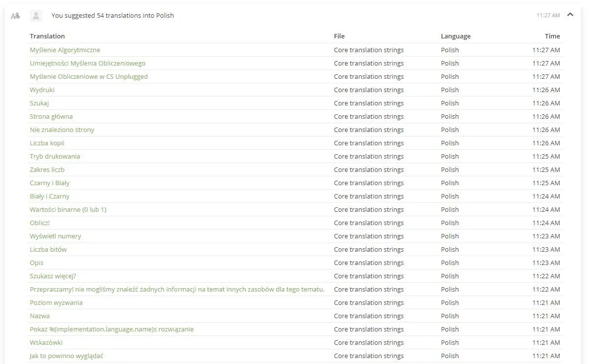Collapse the suggested translations section chevron
The image size is (591, 364).
coord(570,15)
